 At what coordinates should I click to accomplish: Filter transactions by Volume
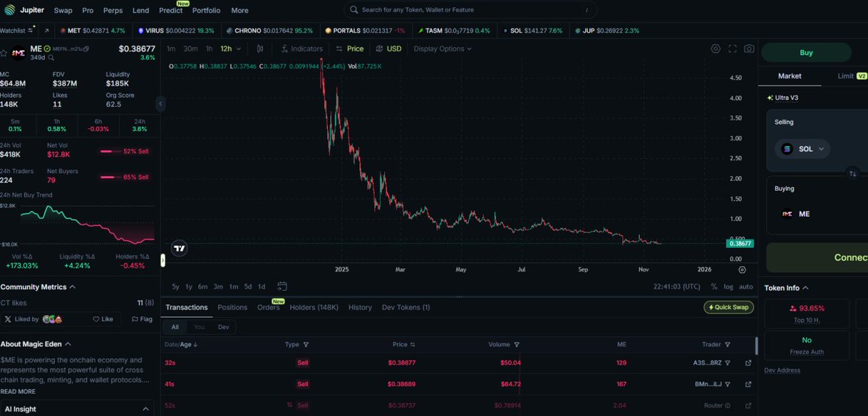click(516, 344)
